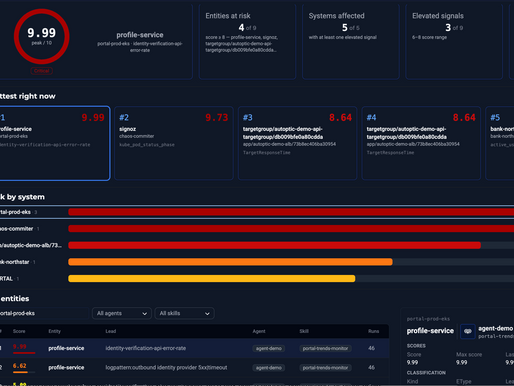Select the #2 signoz hottest card
Viewport: 514px width, 386px height.
click(174, 143)
